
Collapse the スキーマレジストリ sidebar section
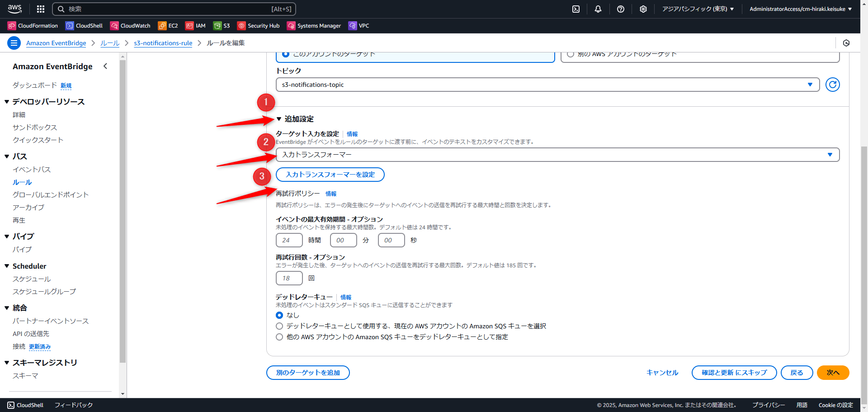(x=7, y=363)
